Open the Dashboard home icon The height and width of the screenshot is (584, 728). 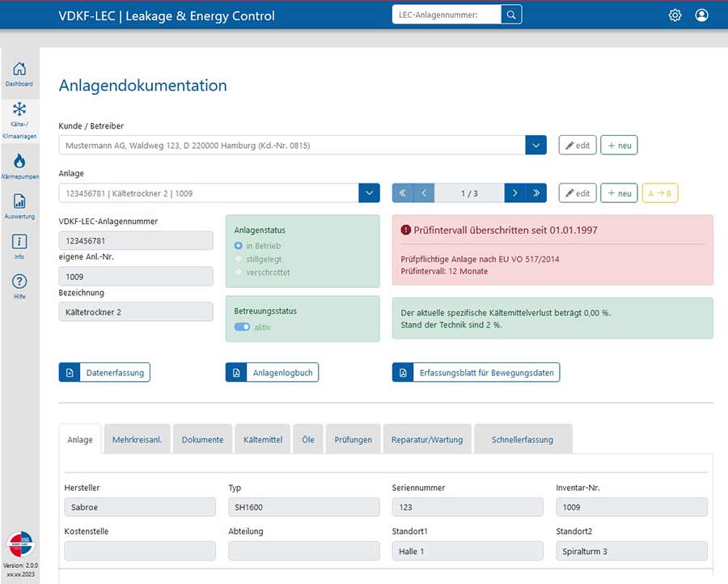[19, 68]
